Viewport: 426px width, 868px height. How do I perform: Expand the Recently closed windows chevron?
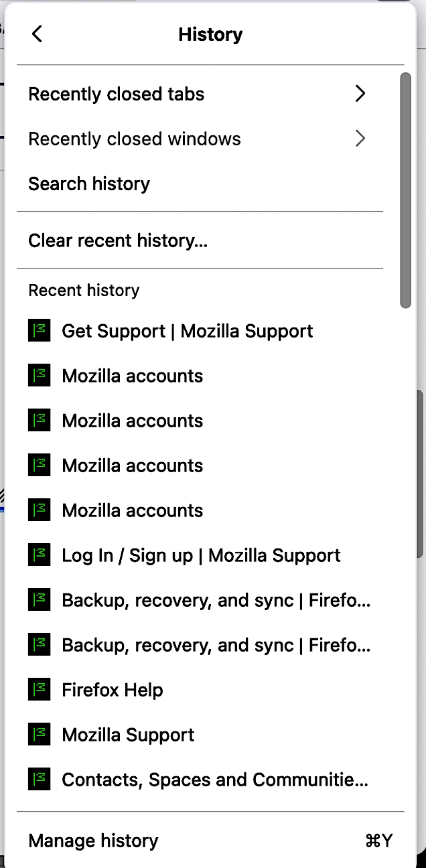(x=360, y=139)
